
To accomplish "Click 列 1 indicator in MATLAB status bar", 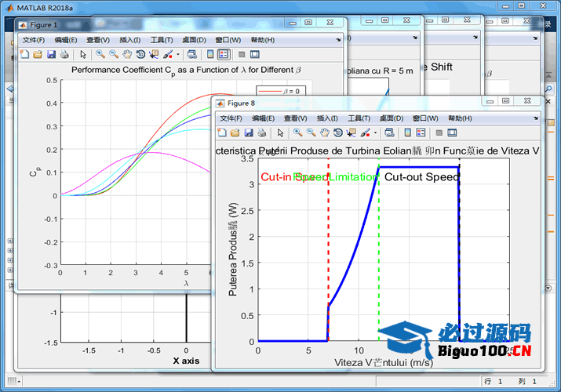I will coord(527,381).
